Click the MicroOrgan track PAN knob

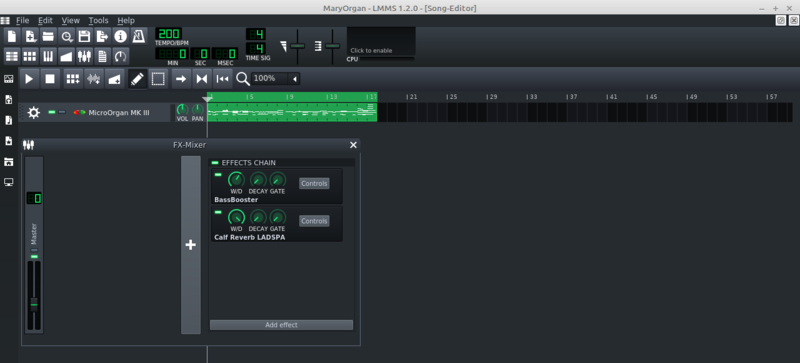coord(197,109)
